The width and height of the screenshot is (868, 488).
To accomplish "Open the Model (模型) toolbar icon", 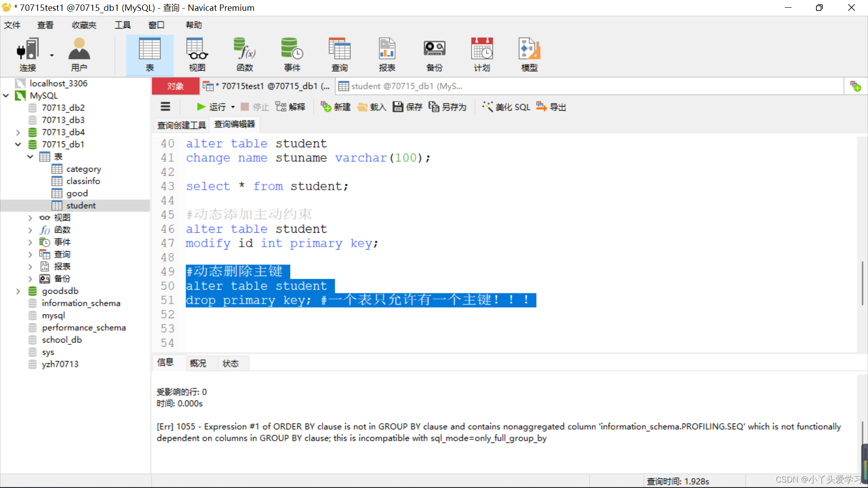I will [x=529, y=55].
